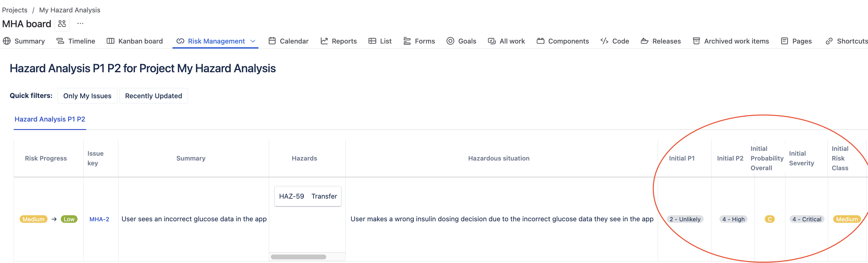The width and height of the screenshot is (868, 263).
Task: Click the Kanban board icon
Action: [x=110, y=41]
